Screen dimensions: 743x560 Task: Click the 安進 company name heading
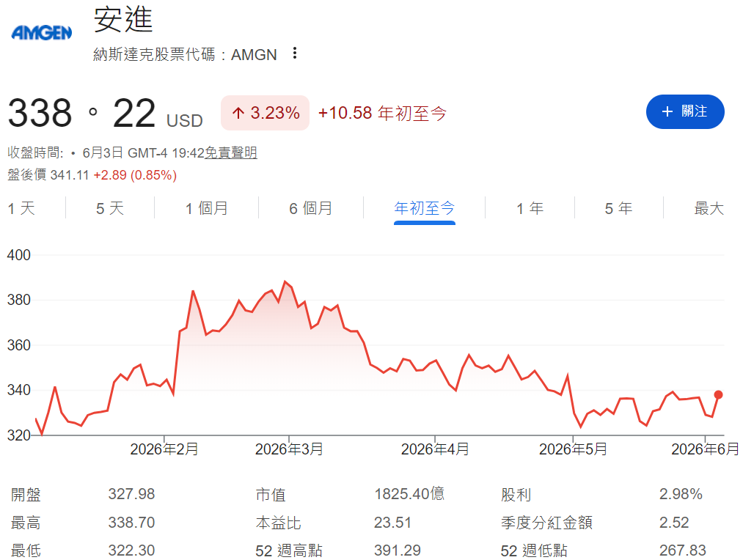click(x=123, y=20)
